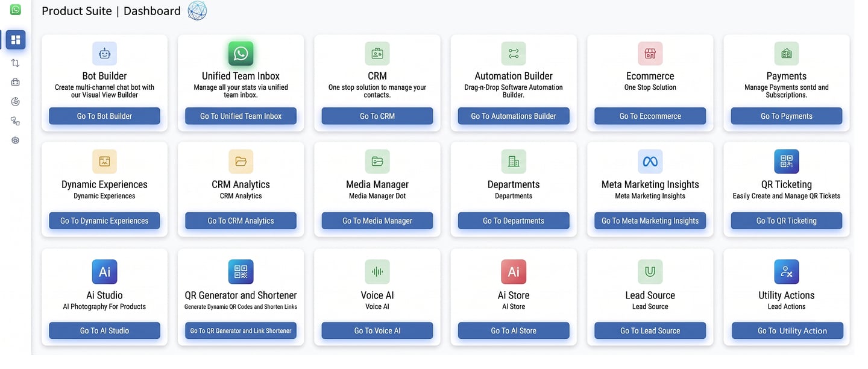Select the Voice AI waveform icon
The width and height of the screenshot is (868, 369).
pyautogui.click(x=377, y=272)
